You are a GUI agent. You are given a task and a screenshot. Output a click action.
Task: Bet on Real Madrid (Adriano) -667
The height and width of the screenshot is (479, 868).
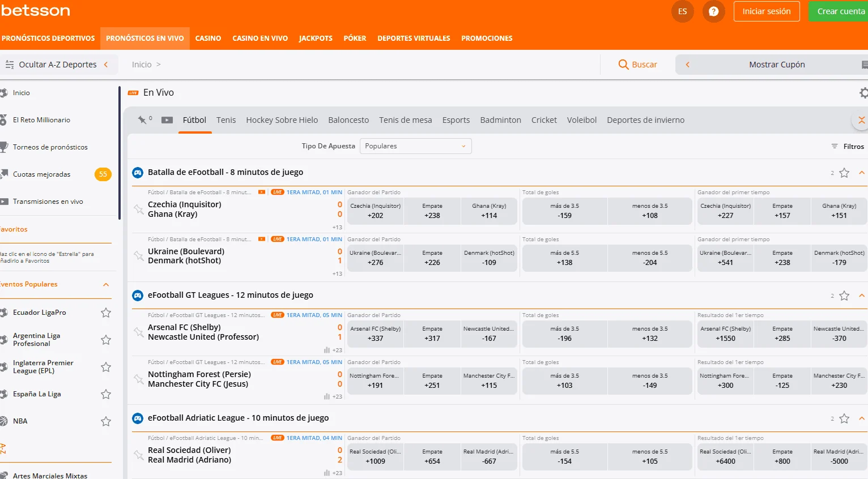(x=489, y=456)
